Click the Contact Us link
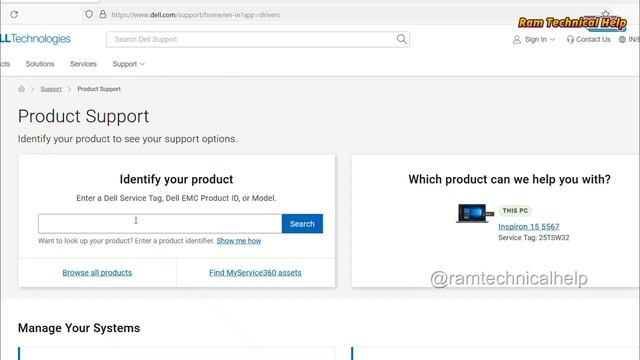Image resolution: width=640 pixels, height=360 pixels. point(593,40)
